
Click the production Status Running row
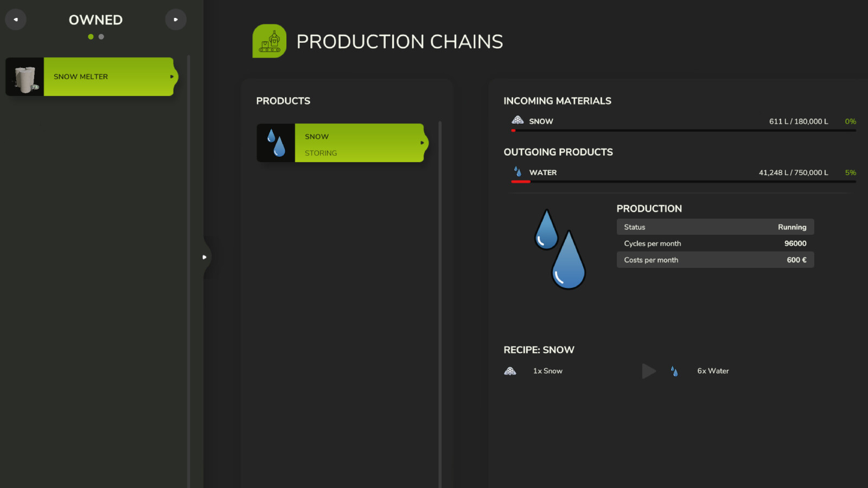click(715, 227)
